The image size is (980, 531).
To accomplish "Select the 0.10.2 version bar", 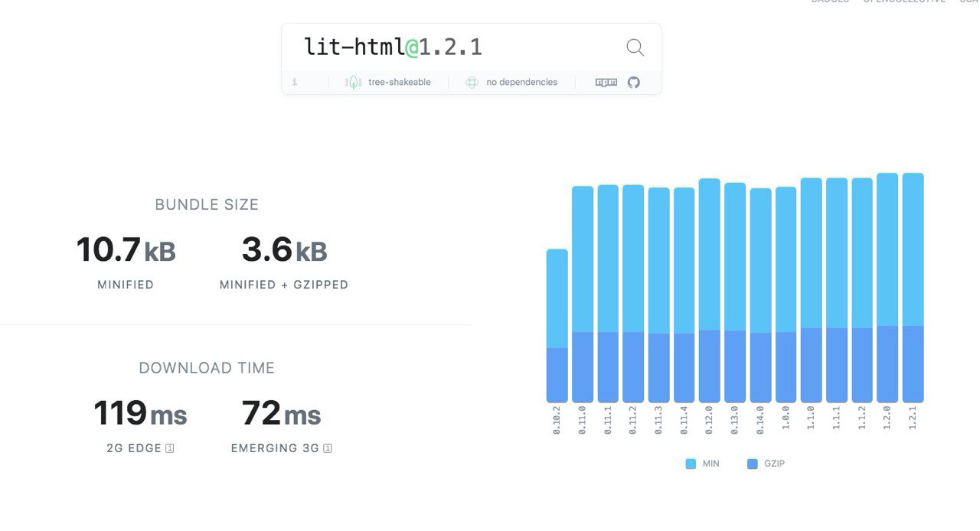I will [x=557, y=326].
